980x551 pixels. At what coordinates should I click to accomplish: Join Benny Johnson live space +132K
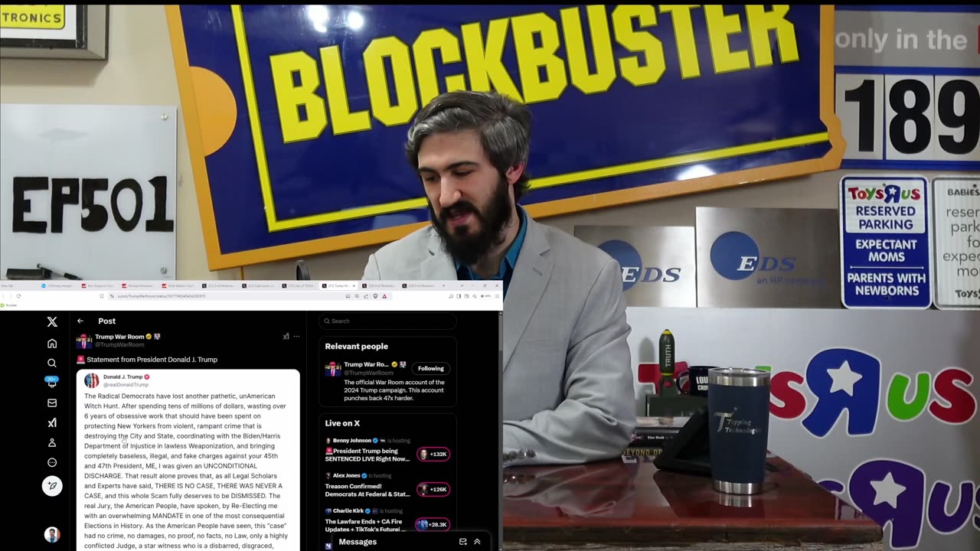(x=433, y=454)
